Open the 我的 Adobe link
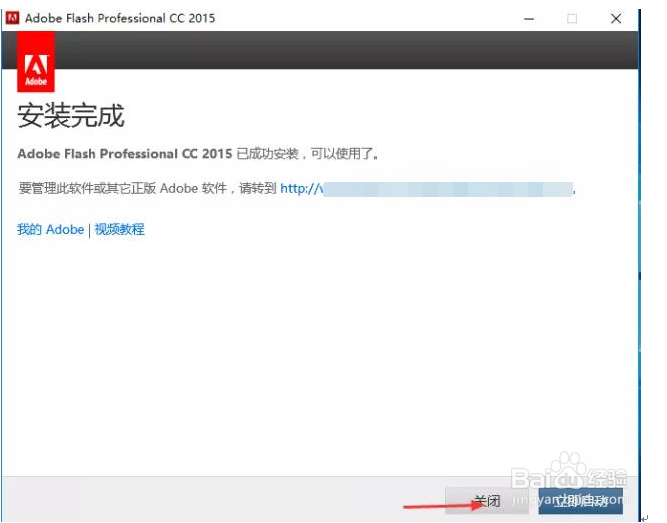Image resolution: width=667 pixels, height=523 pixels. click(x=51, y=229)
